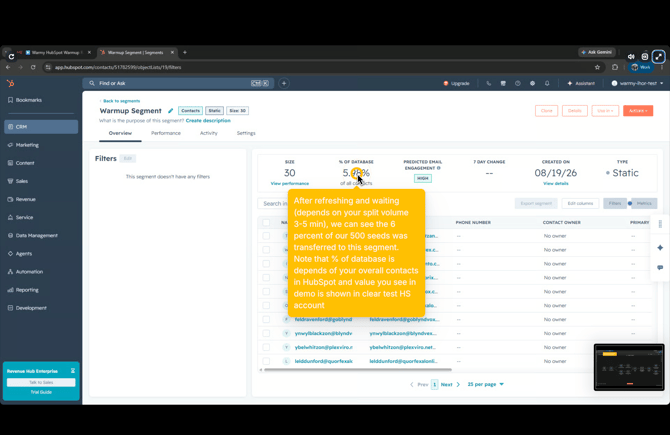
Task: Click the Details button
Action: point(575,111)
